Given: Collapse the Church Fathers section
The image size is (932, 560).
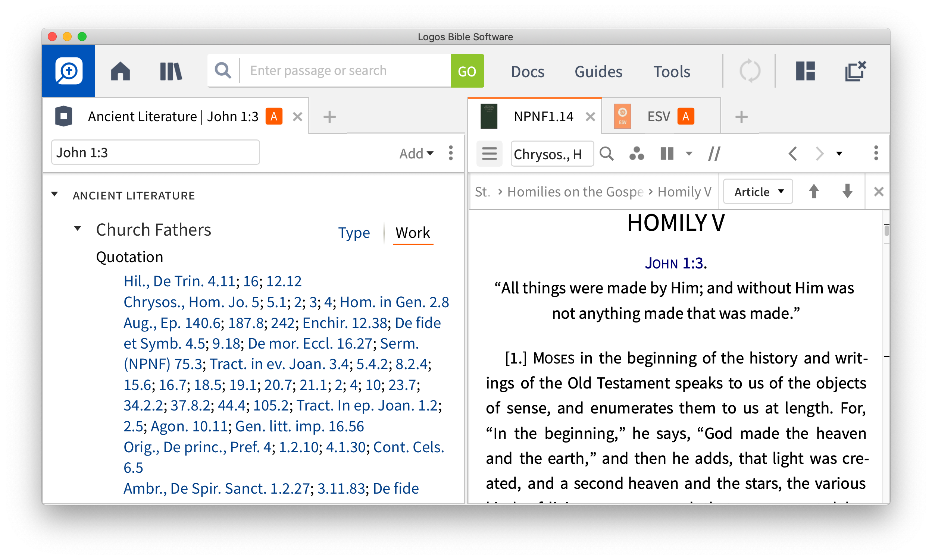Looking at the screenshot, I should click(77, 229).
